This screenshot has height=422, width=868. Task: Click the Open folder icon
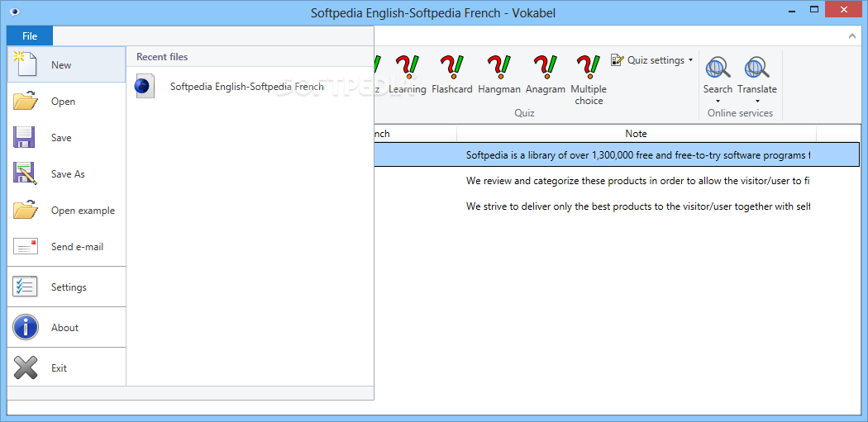[26, 102]
